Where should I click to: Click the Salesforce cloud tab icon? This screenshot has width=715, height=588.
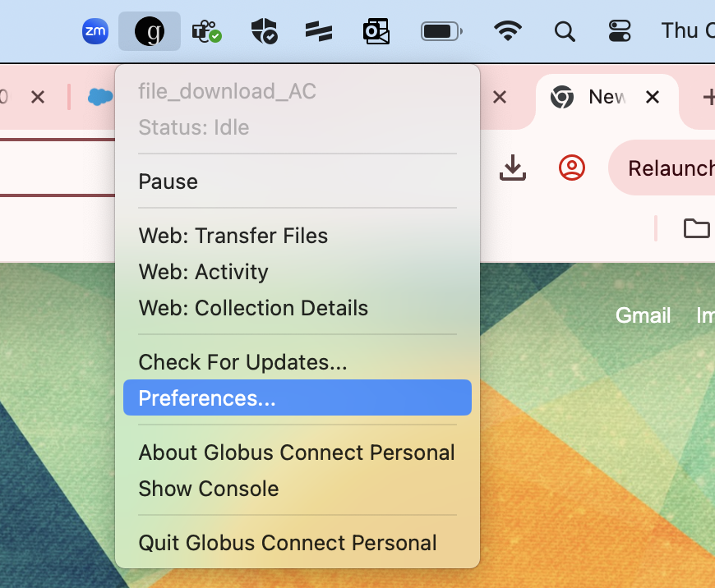(100, 97)
